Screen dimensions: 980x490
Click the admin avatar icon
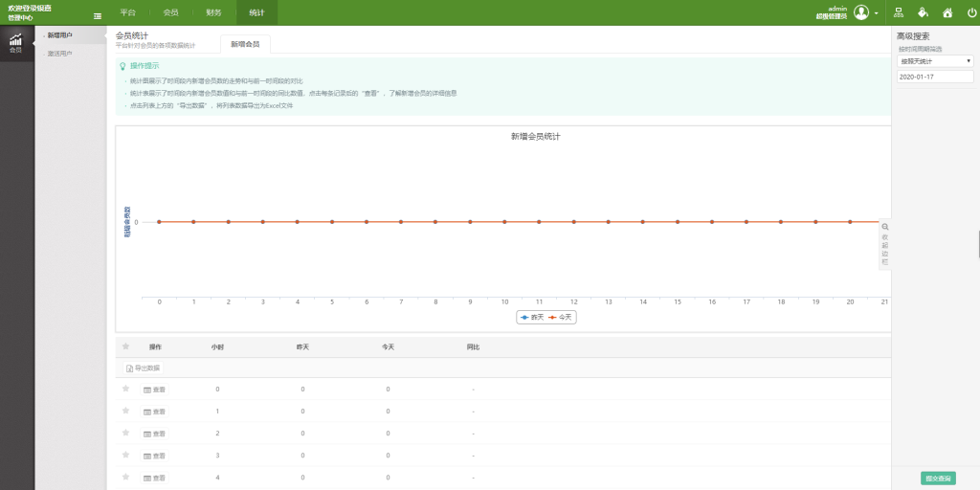[861, 12]
